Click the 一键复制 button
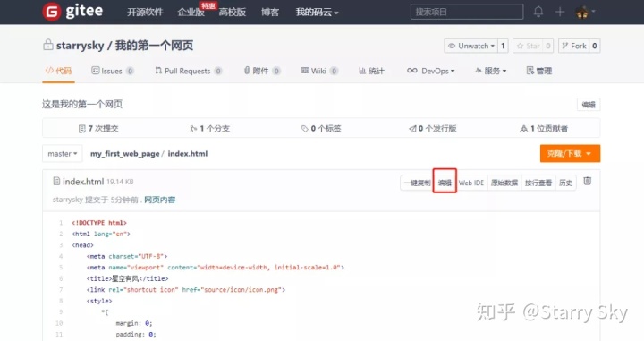The height and width of the screenshot is (341, 644). click(417, 183)
